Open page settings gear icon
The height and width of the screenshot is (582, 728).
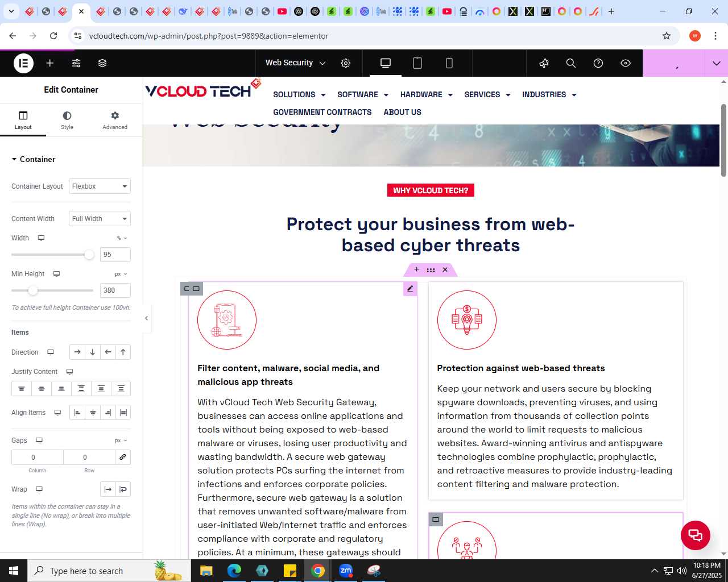[346, 63]
